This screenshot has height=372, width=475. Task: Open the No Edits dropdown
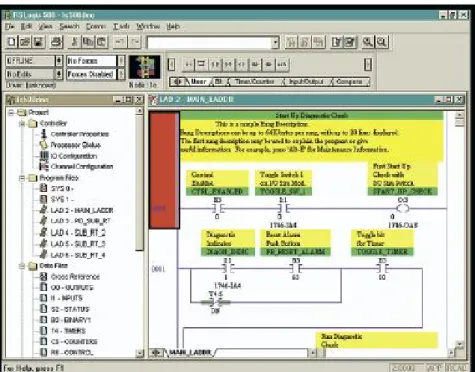(59, 74)
